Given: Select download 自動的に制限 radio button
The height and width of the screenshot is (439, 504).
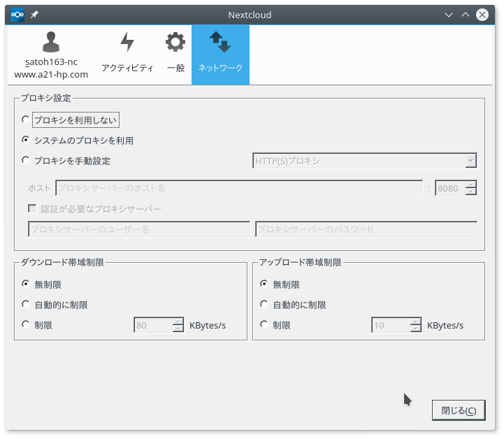Looking at the screenshot, I should tap(26, 304).
